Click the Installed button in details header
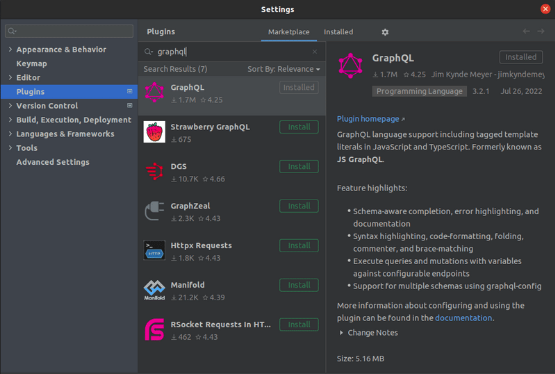Image resolution: width=555 pixels, height=374 pixels. click(x=521, y=57)
